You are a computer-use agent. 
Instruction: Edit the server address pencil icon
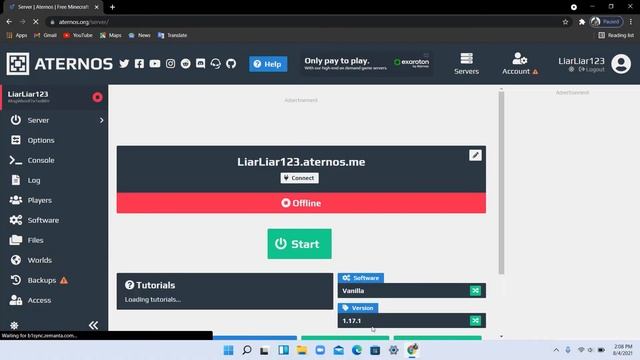tap(475, 155)
